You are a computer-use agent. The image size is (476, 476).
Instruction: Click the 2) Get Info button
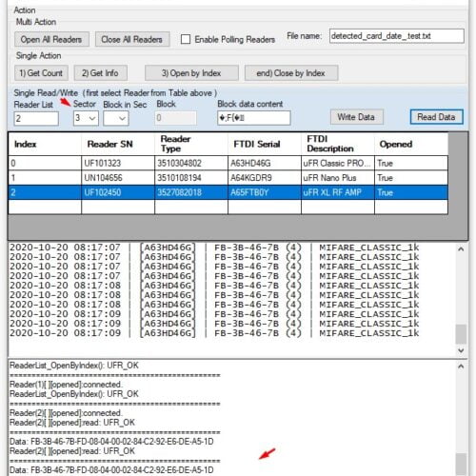click(101, 73)
